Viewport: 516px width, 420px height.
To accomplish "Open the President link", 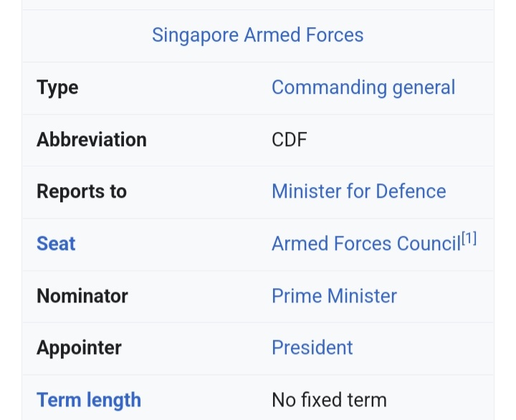I will pyautogui.click(x=312, y=348).
